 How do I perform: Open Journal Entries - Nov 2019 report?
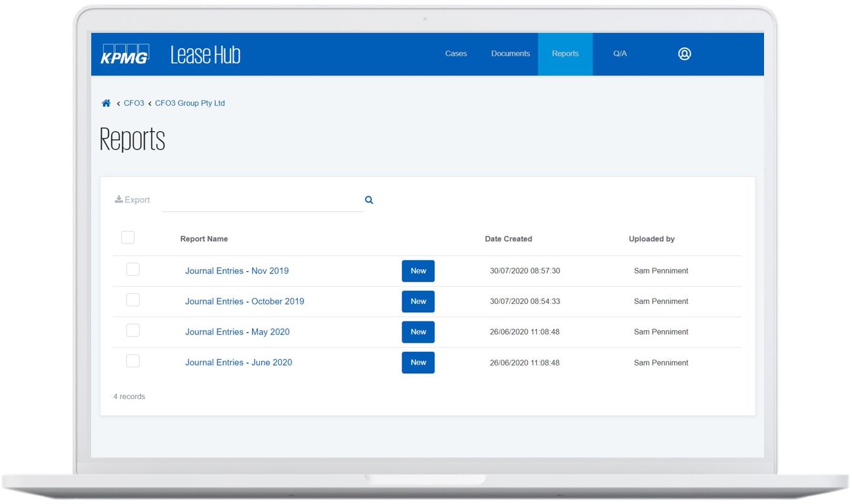click(x=237, y=271)
